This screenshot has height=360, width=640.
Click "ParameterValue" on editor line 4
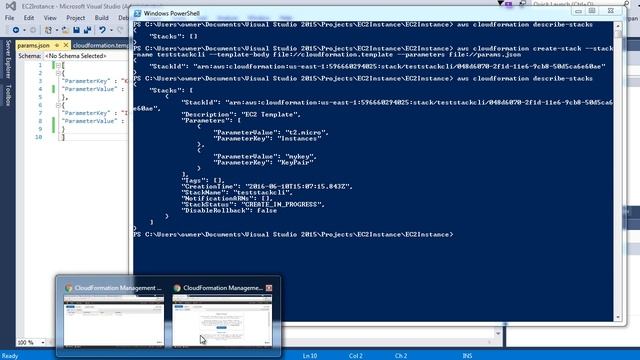coord(89,89)
